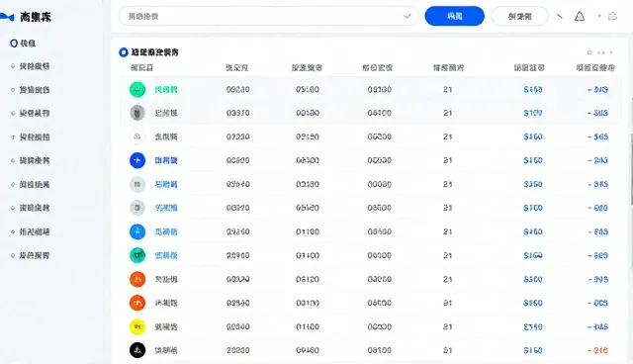Viewport: 633px width, 364px height.
Task: Select the cell reading 03230
Action: tap(237, 90)
